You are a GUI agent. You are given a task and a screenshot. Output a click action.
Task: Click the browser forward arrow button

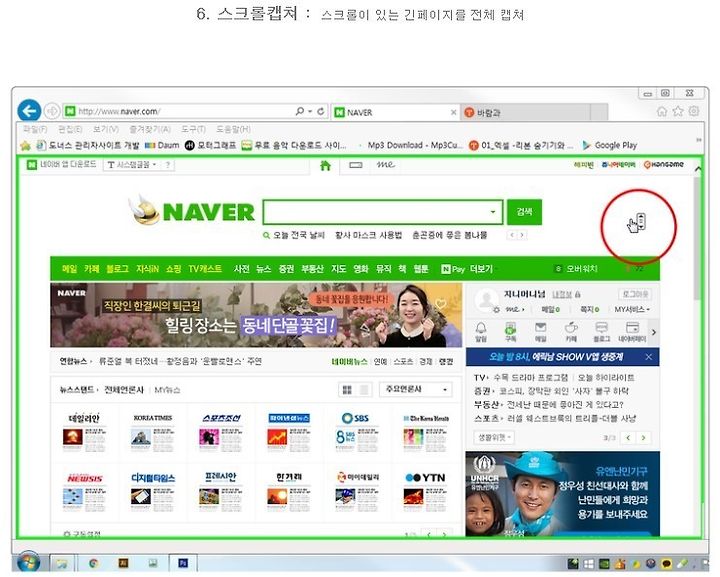coord(52,111)
